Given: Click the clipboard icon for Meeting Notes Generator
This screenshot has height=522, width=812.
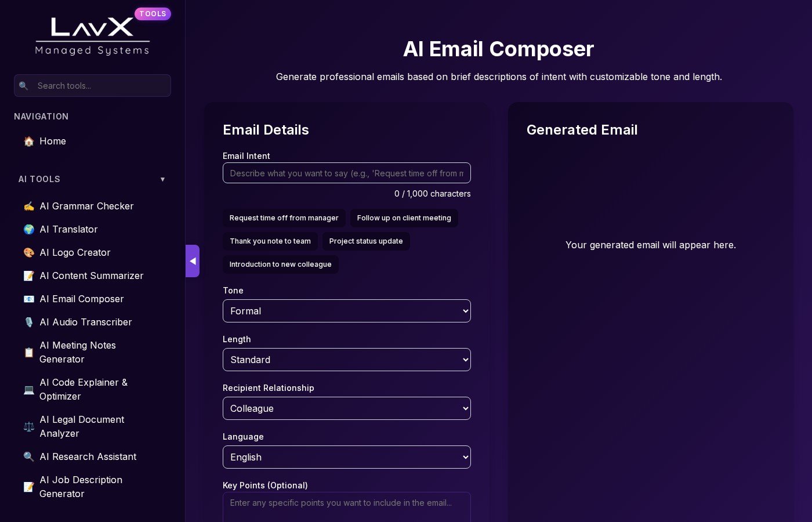Looking at the screenshot, I should (28, 353).
